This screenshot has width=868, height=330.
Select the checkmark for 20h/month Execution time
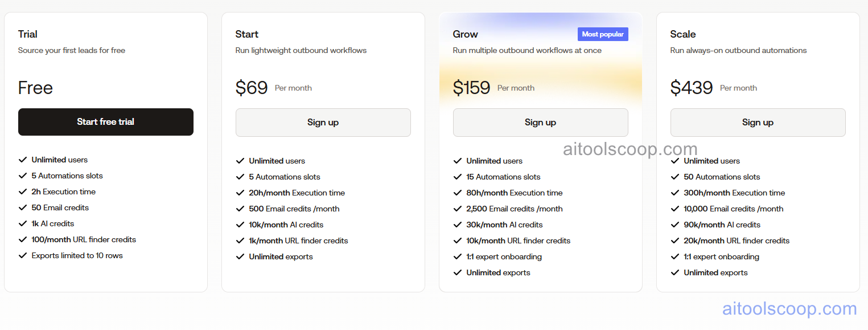pos(240,193)
